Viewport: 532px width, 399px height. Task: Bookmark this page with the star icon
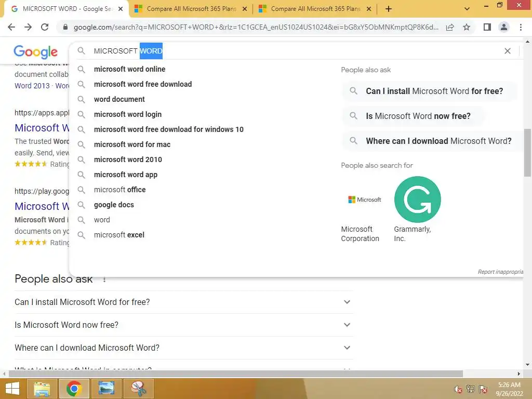(467, 27)
